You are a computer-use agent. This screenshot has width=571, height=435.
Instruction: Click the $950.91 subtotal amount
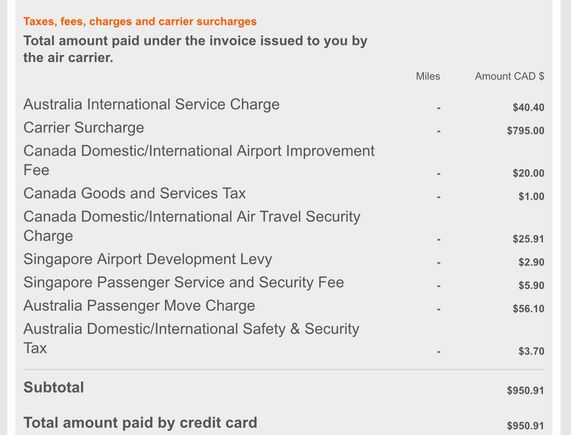pyautogui.click(x=525, y=391)
